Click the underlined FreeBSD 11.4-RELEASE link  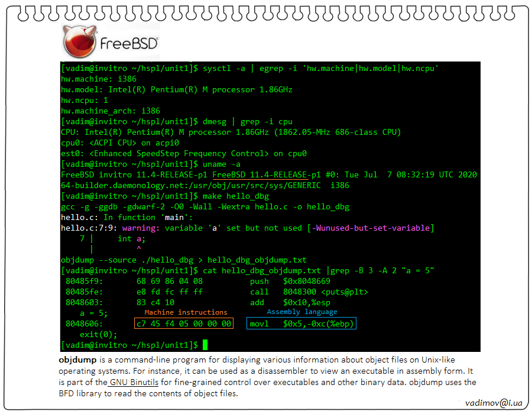tap(259, 174)
